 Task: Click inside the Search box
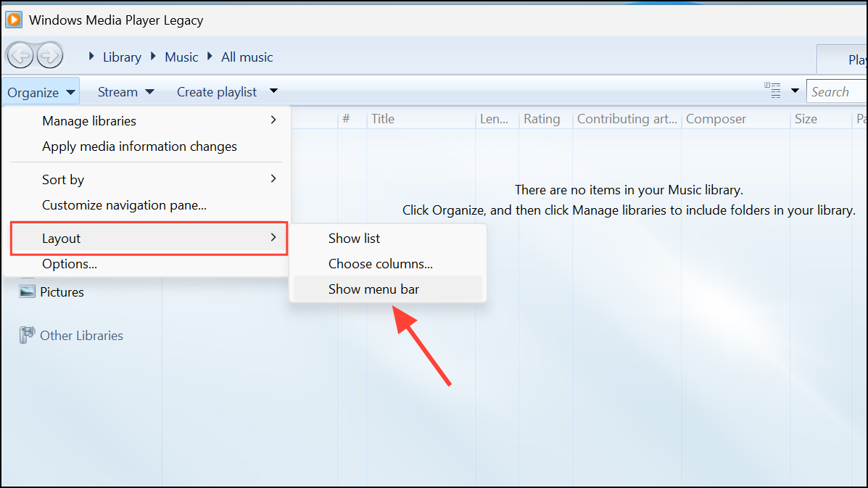837,91
